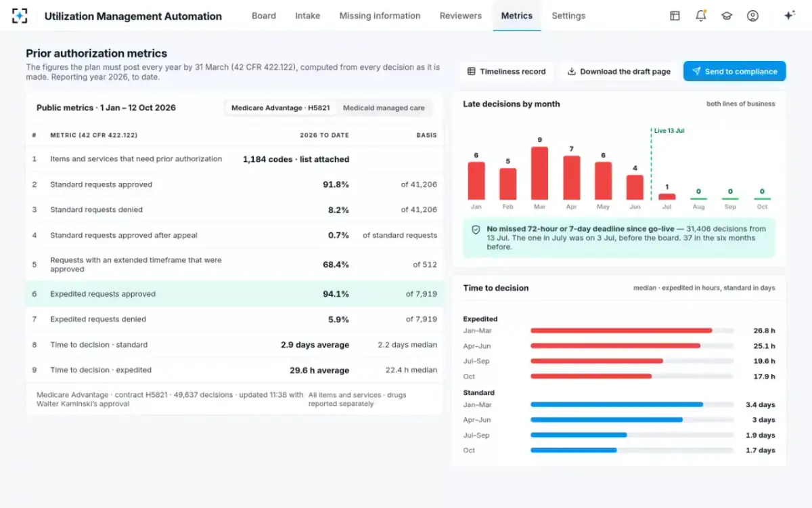Open the Reviewers tab
The height and width of the screenshot is (508, 812).
point(461,16)
